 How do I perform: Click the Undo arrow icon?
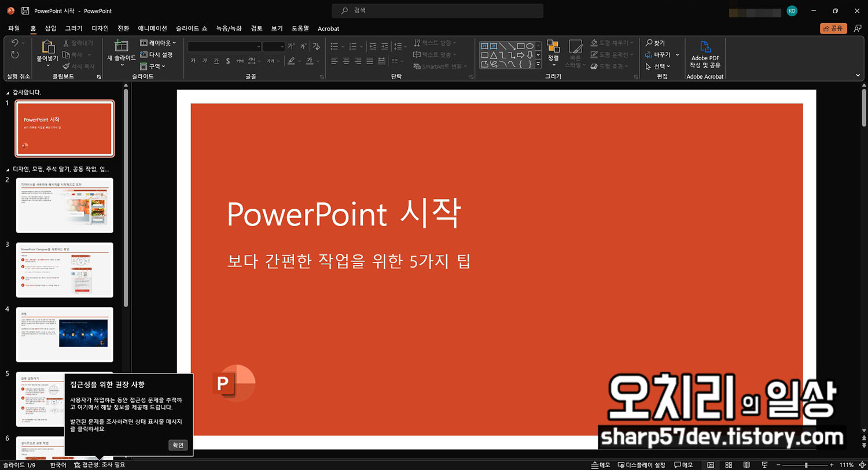[x=15, y=43]
